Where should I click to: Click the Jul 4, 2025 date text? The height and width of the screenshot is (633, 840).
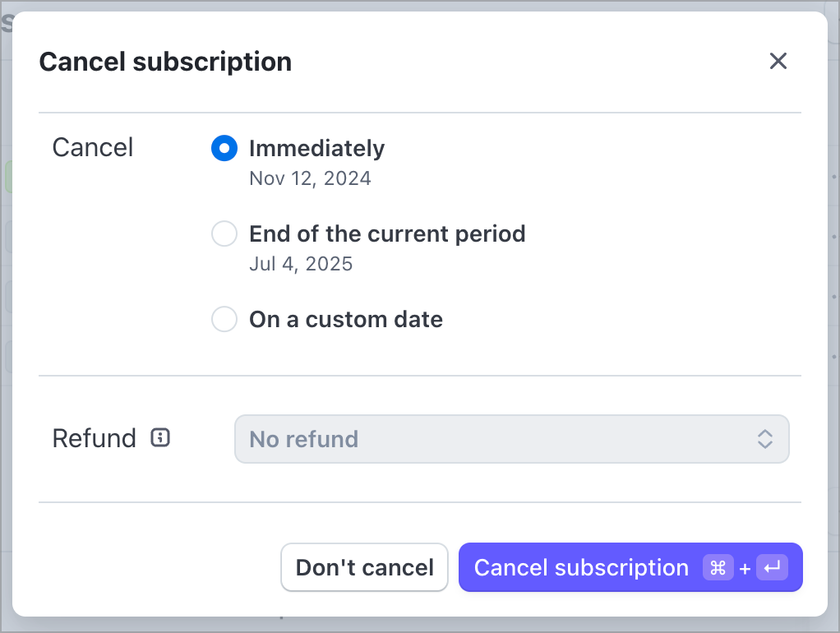(301, 264)
